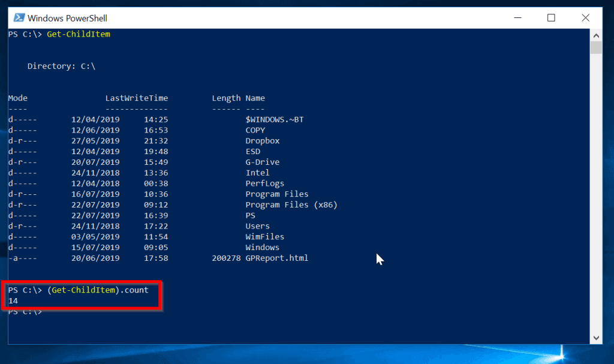This screenshot has height=364, width=614.
Task: Click the scrollbar up arrow
Action: pos(596,35)
